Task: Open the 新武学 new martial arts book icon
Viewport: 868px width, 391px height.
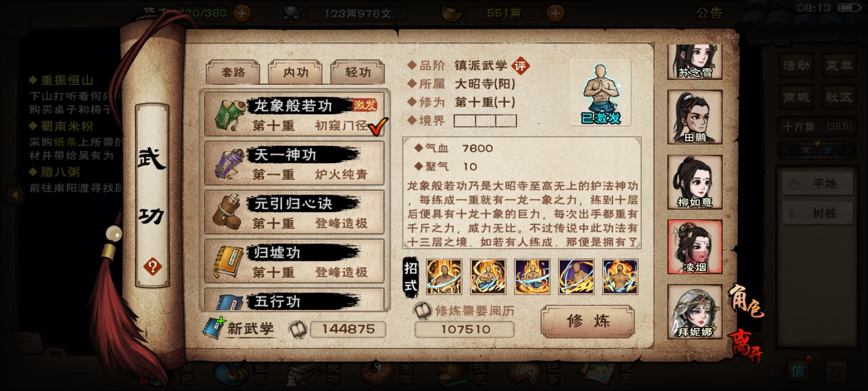Action: (215, 328)
